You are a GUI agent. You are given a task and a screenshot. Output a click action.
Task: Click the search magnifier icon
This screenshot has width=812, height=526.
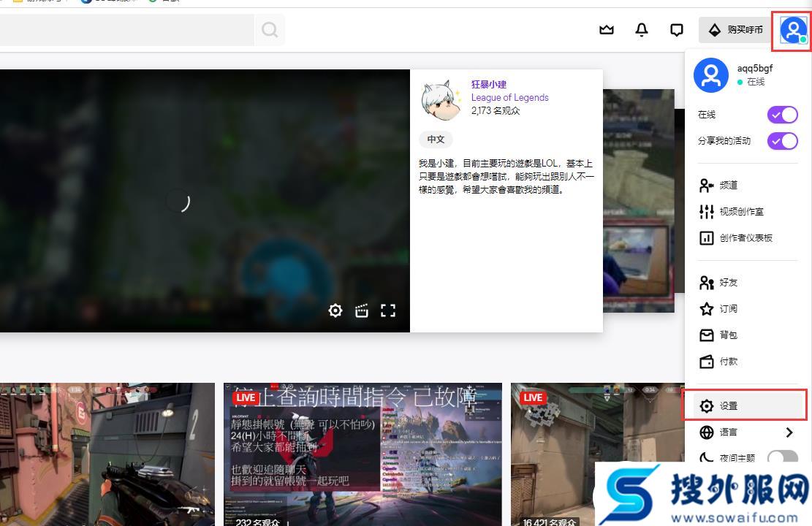269,29
